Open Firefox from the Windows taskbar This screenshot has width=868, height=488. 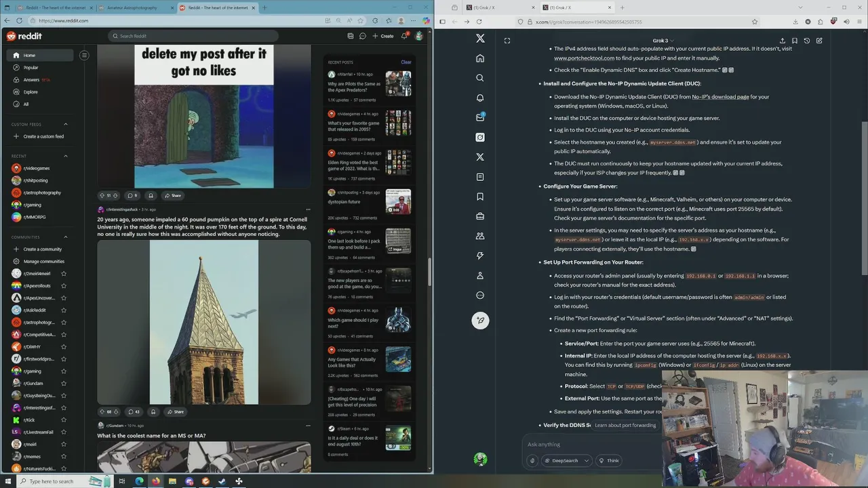[156, 481]
